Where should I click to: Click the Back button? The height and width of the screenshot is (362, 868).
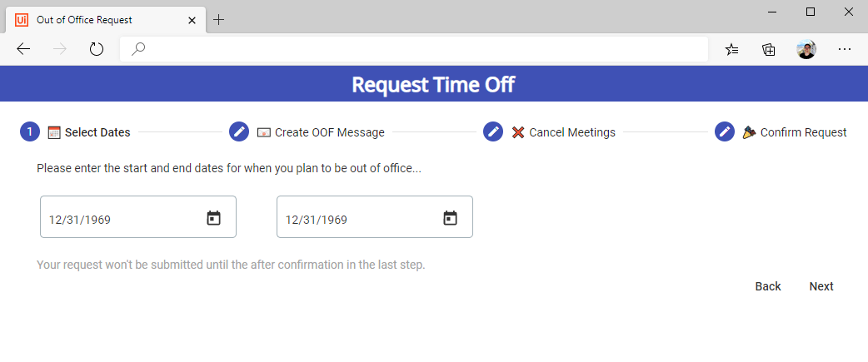point(768,286)
